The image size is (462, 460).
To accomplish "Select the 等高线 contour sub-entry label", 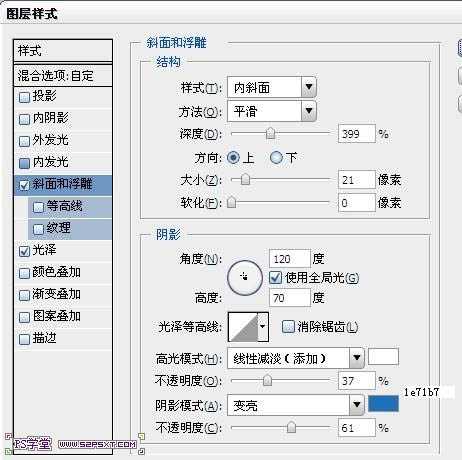I will [x=64, y=206].
